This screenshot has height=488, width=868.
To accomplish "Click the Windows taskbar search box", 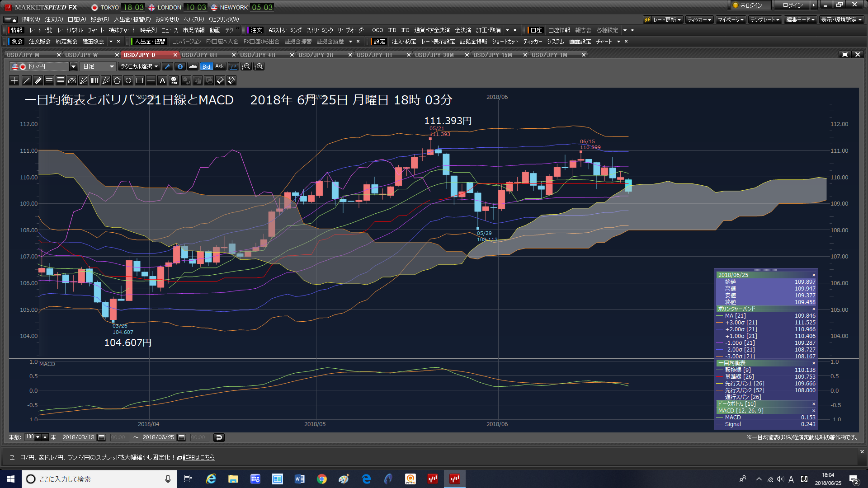I will point(99,479).
